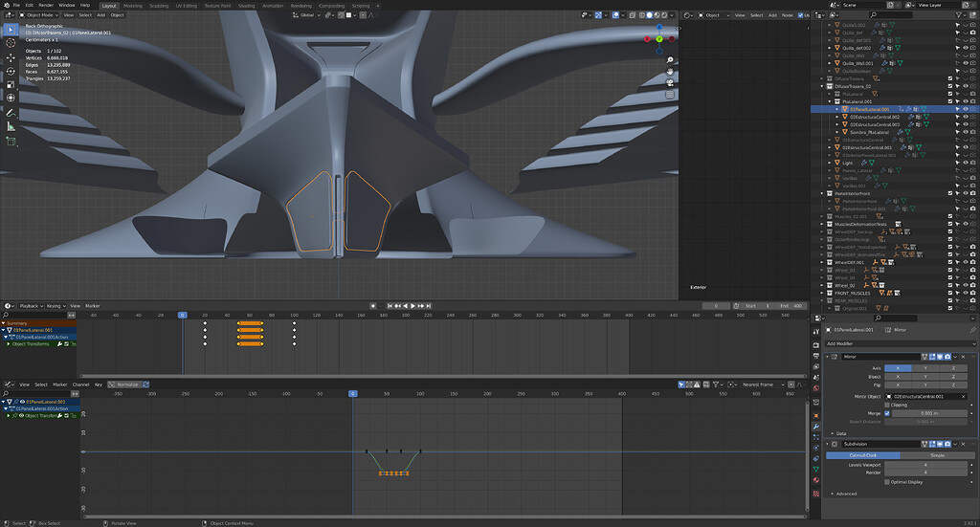Open the Output properties tab icon
The height and width of the screenshot is (527, 980).
click(815, 356)
